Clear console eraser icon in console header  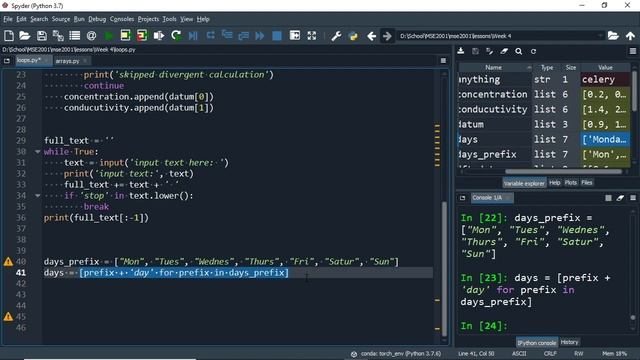click(620, 198)
